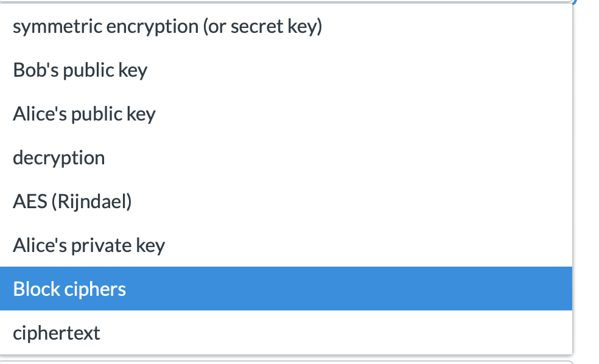This screenshot has height=364, width=599.
Task: Click the fourth option in the list
Action: [x=58, y=158]
